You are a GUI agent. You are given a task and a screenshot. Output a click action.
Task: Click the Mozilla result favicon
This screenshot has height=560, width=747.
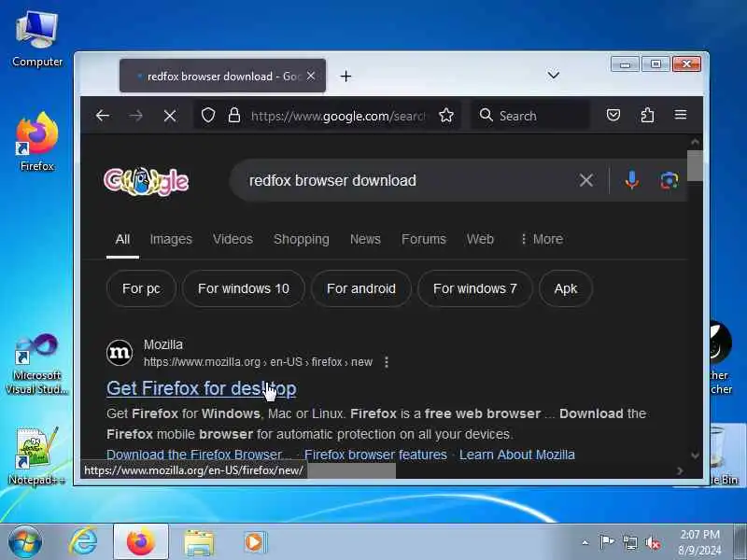click(120, 353)
